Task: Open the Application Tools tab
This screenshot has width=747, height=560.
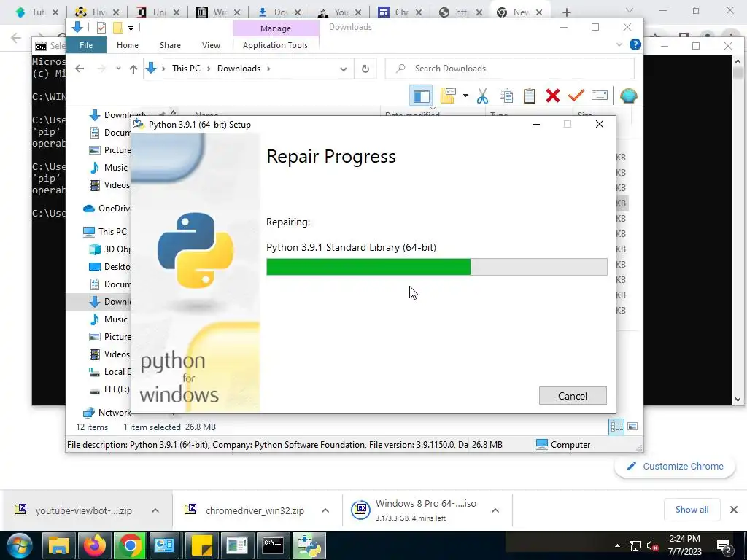Action: (275, 45)
